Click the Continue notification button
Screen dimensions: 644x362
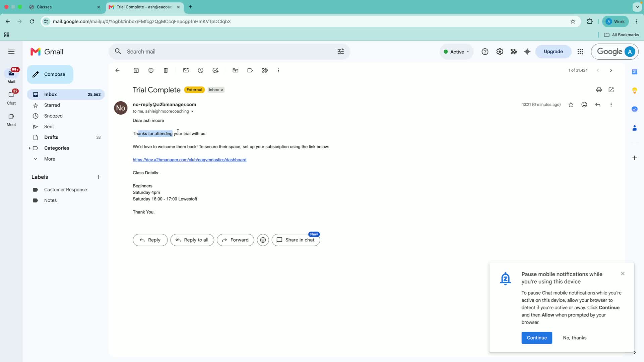(537, 338)
